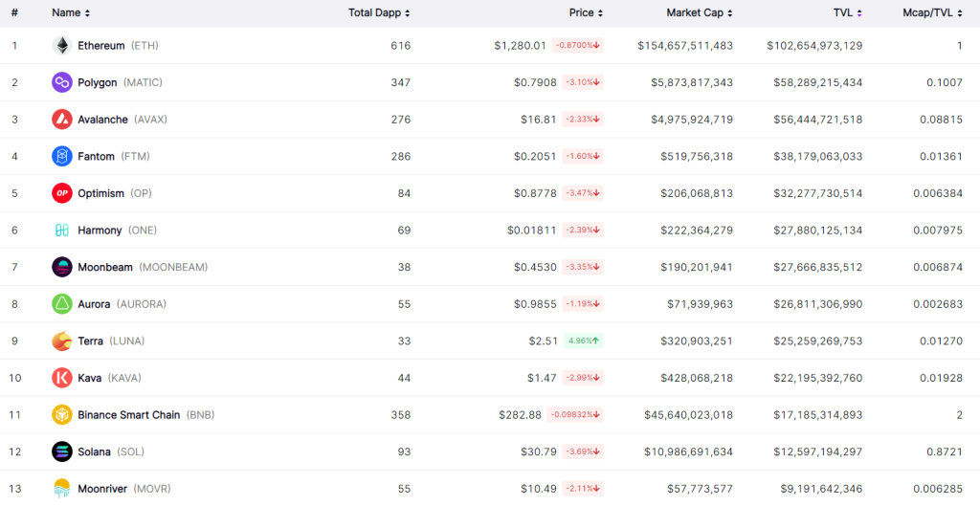Select Ethereum price $1,280.01
Image resolution: width=980 pixels, height=506 pixels.
520,46
